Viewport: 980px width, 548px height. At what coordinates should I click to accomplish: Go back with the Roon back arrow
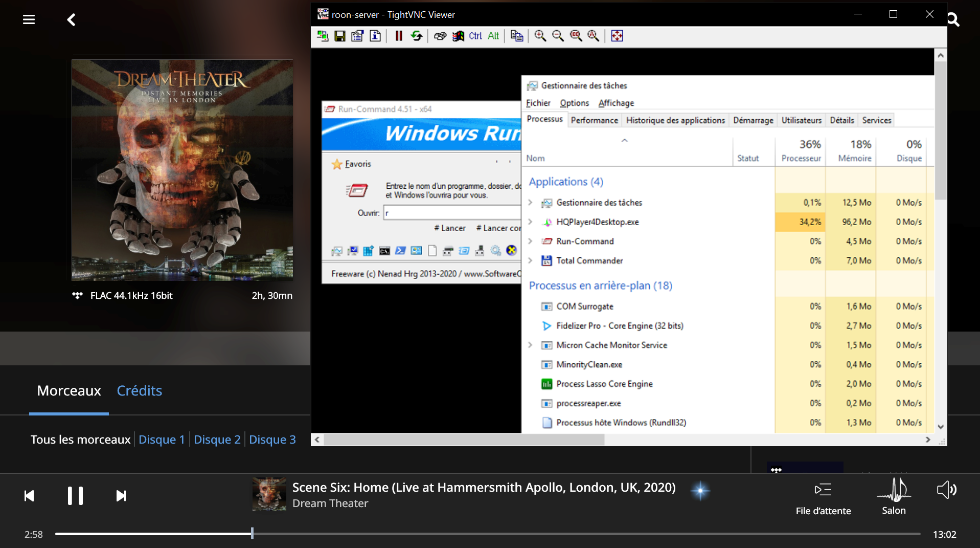(x=71, y=20)
